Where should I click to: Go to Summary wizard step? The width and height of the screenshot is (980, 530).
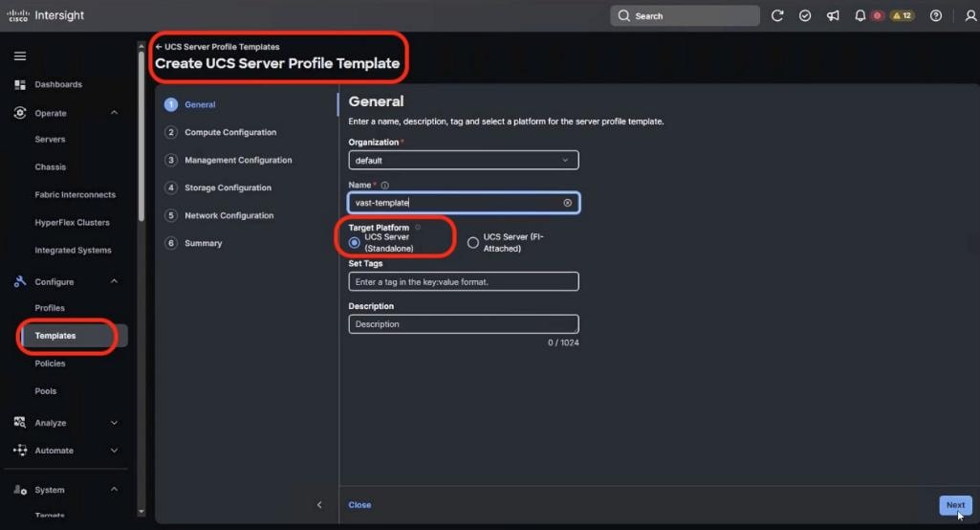[193, 243]
